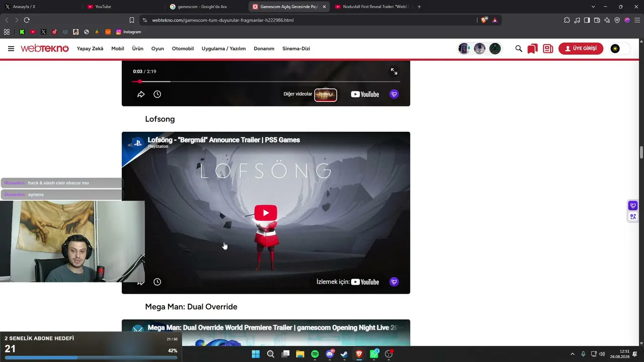The image size is (644, 362).
Task: Open Brave Wallet icon in toolbar
Action: 597,20
